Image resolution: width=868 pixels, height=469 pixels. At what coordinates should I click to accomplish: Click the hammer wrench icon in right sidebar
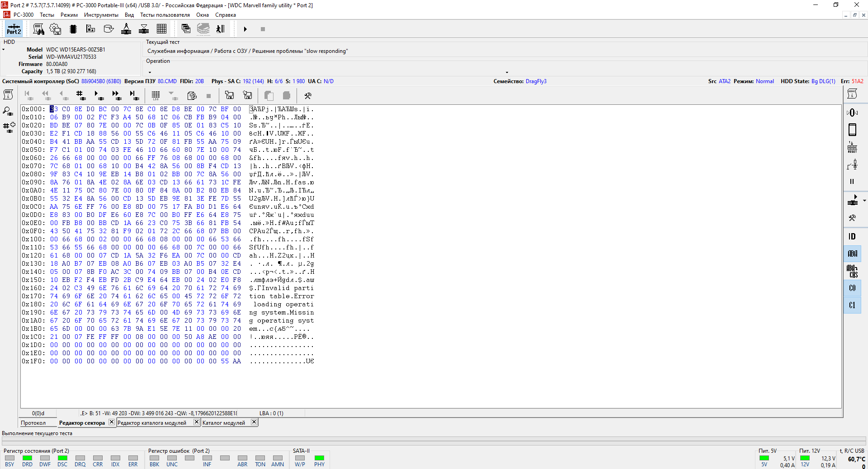(852, 218)
